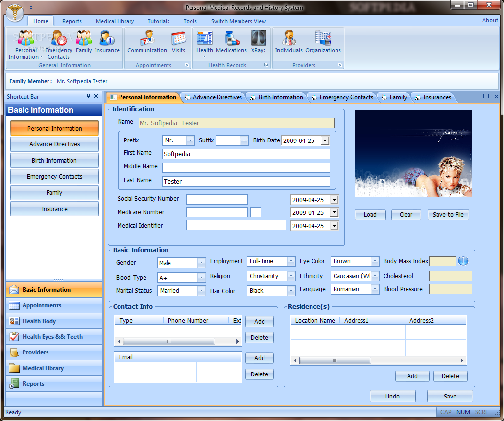
Task: Click the About link
Action: (x=490, y=20)
